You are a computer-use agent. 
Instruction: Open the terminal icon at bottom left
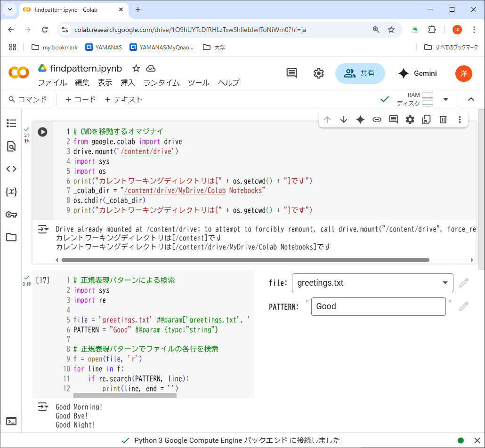pos(11,421)
